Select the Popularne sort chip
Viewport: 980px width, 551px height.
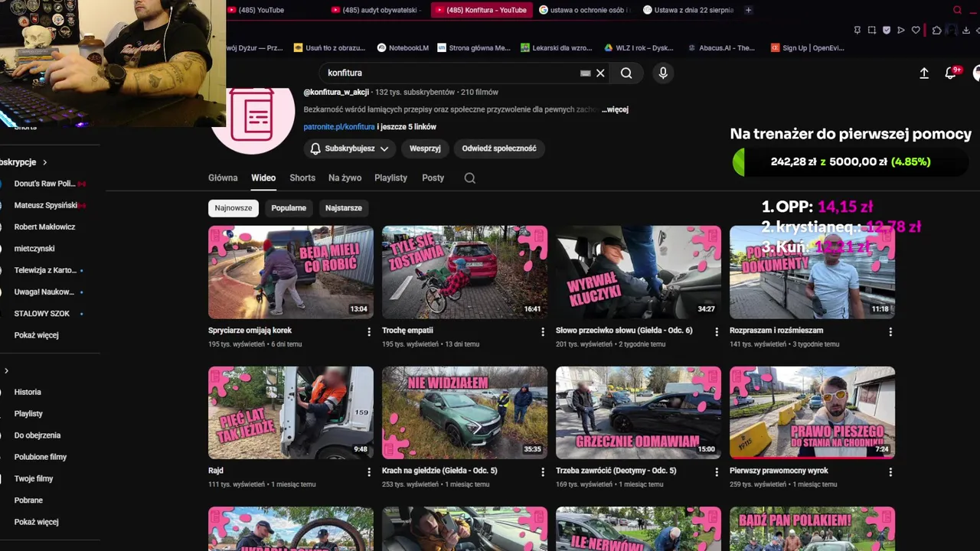289,208
